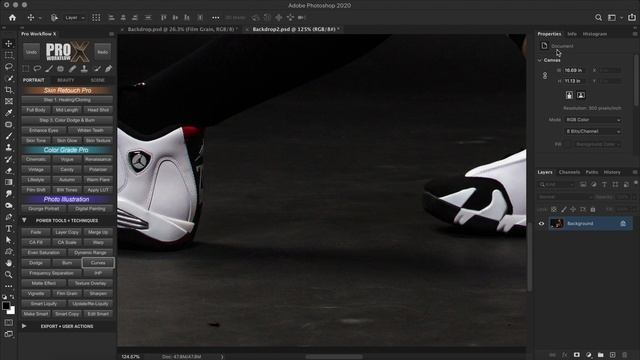Select the Rectangular Marquee tool in the toolbar
Screen dimensions: 640x360
pyautogui.click(x=9, y=55)
